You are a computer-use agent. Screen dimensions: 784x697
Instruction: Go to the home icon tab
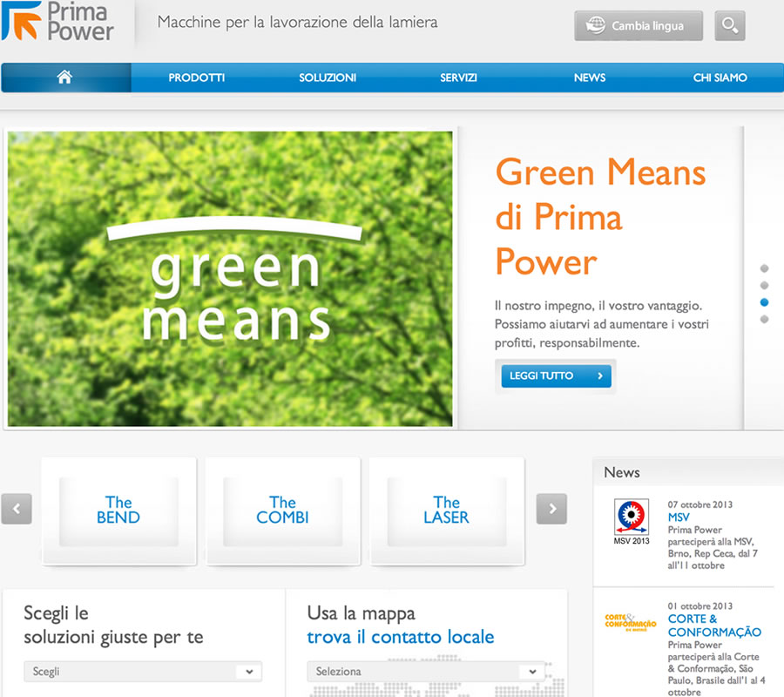pyautogui.click(x=66, y=78)
